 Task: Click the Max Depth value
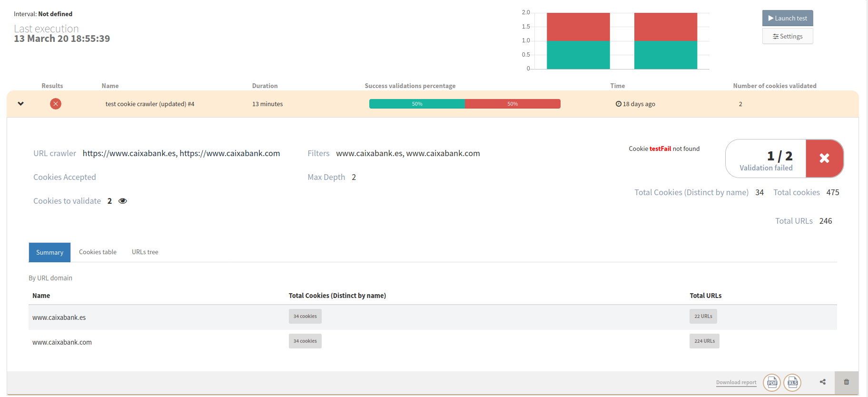[354, 177]
